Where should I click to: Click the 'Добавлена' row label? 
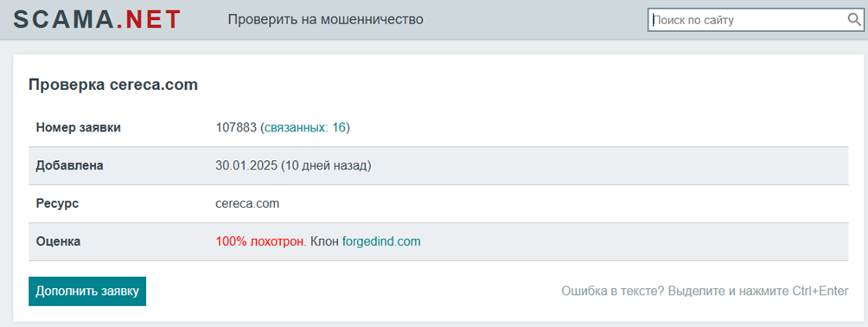69,166
